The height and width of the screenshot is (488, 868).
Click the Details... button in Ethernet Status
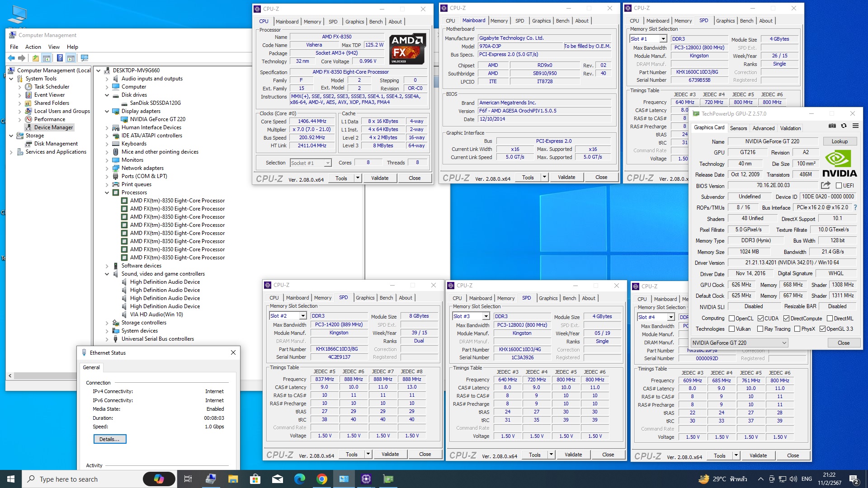coord(109,439)
